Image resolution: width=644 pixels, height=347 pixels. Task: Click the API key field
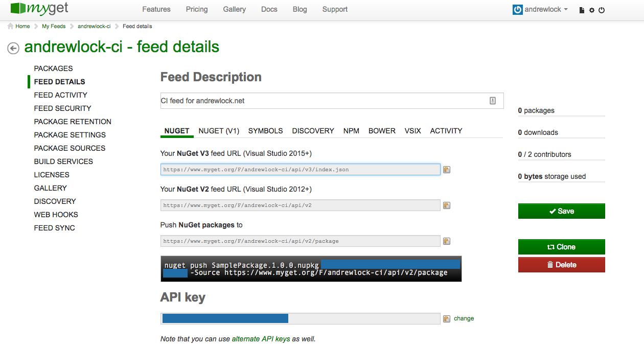coord(301,318)
